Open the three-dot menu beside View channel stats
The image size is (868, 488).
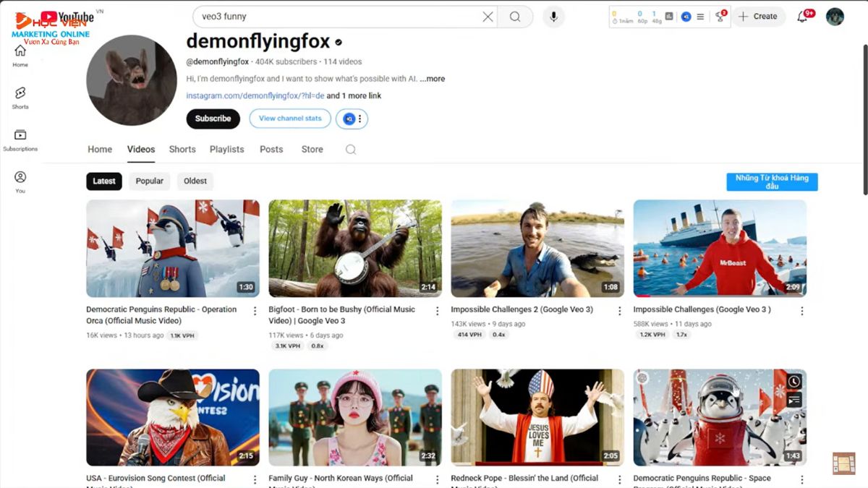coord(360,119)
